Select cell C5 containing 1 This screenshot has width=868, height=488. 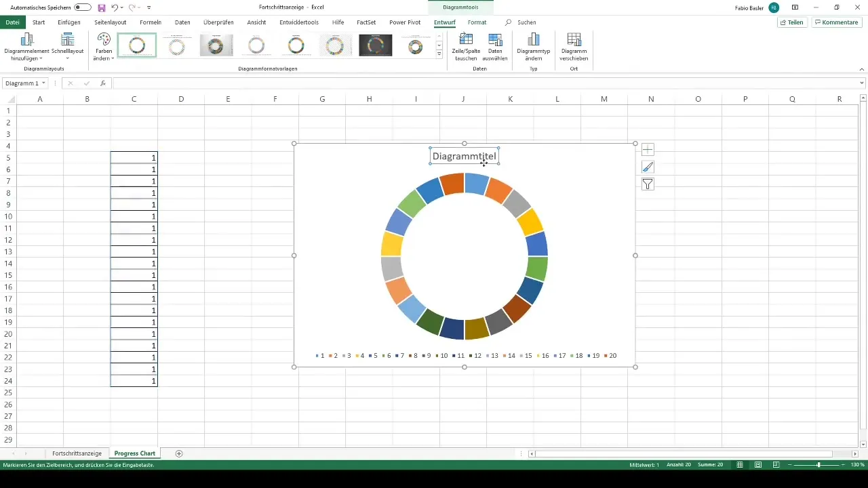[x=134, y=157]
